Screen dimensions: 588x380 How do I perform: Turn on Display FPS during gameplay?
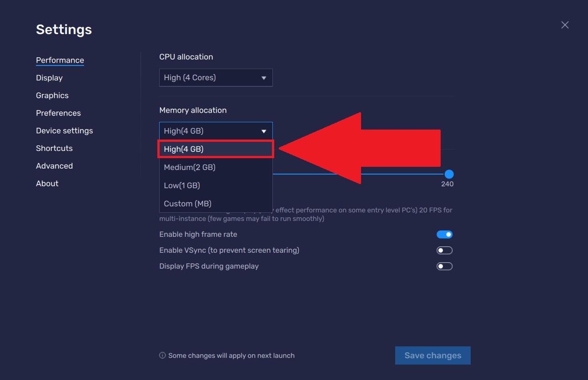pos(444,266)
